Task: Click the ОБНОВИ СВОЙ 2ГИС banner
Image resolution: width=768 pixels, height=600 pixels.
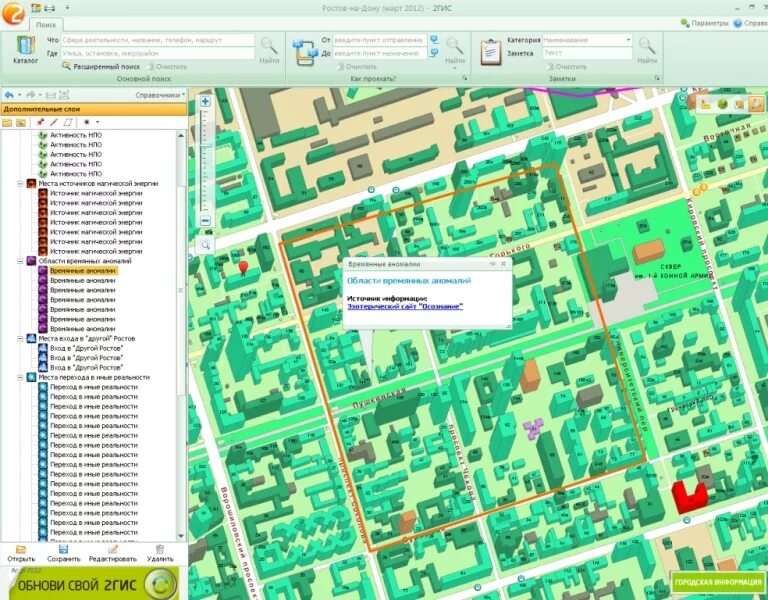Action: tap(93, 583)
